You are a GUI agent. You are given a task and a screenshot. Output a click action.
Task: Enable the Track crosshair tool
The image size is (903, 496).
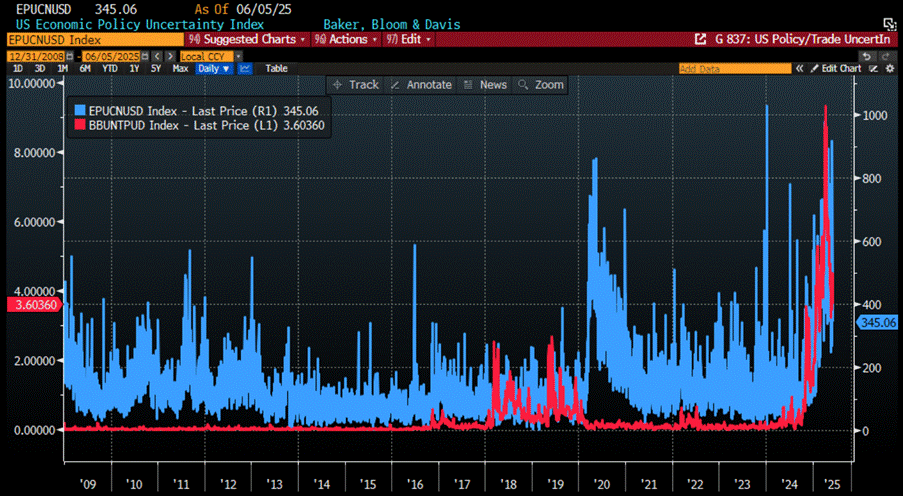coord(356,85)
